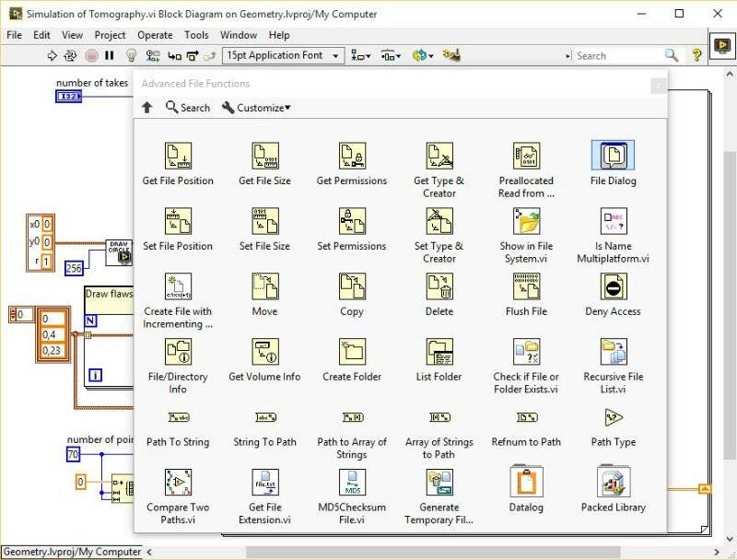Select Path To String function
The image size is (737, 560).
tap(179, 417)
